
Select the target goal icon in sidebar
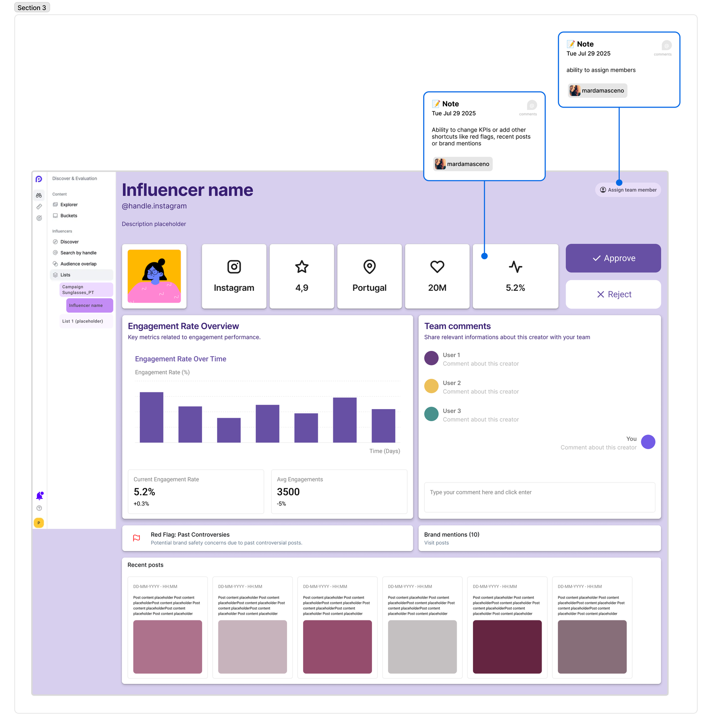(39, 218)
